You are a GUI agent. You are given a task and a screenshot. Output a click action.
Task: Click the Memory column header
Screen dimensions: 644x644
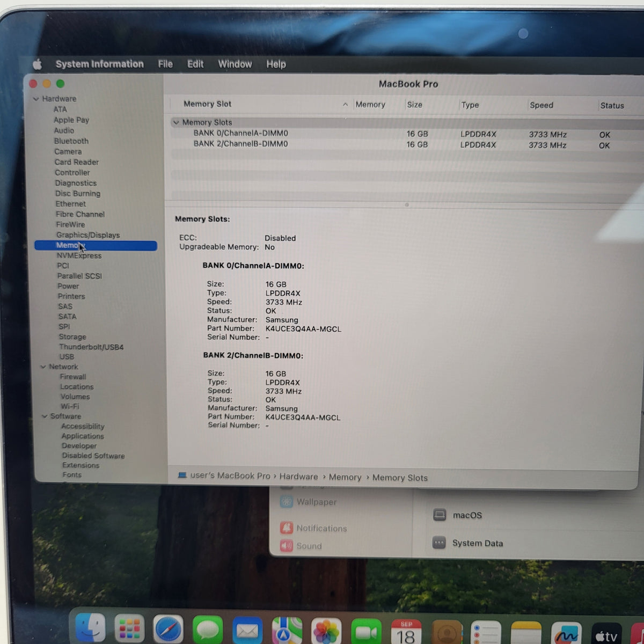pyautogui.click(x=370, y=105)
